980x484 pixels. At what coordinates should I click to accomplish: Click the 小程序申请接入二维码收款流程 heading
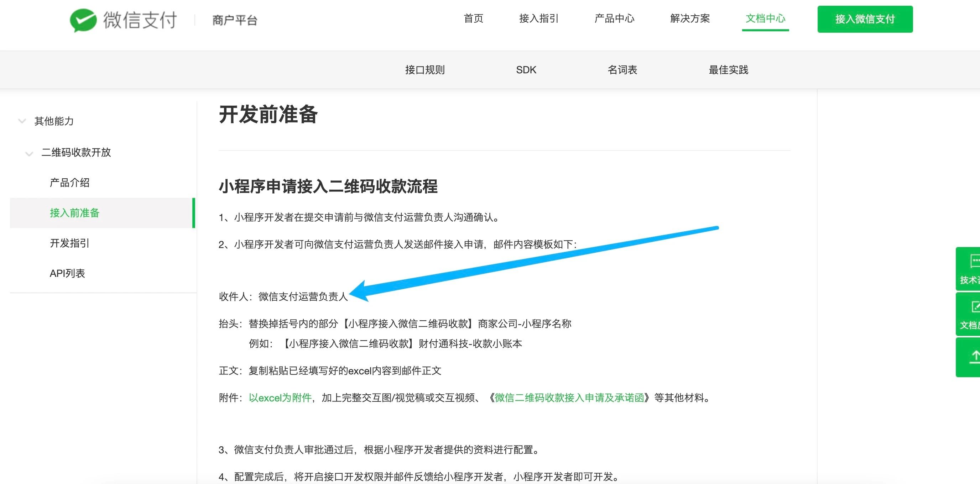click(328, 186)
